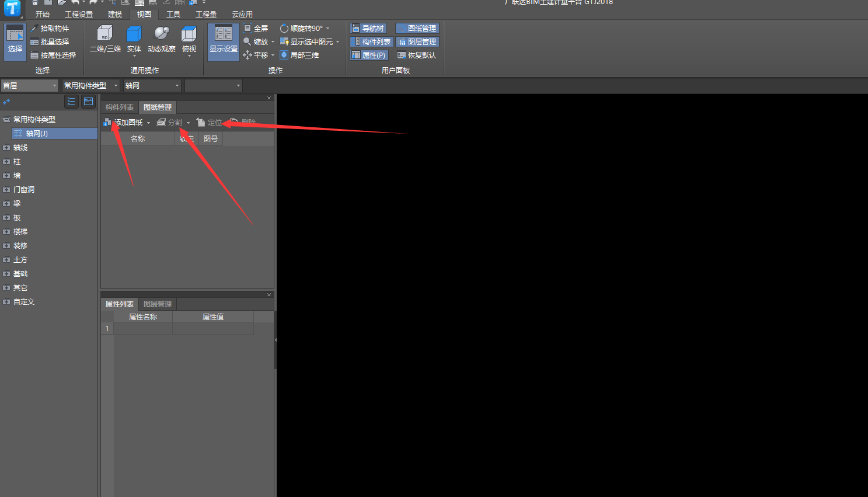Toggle the 导航树 navigation tree panel
The image size is (868, 497).
(368, 28)
